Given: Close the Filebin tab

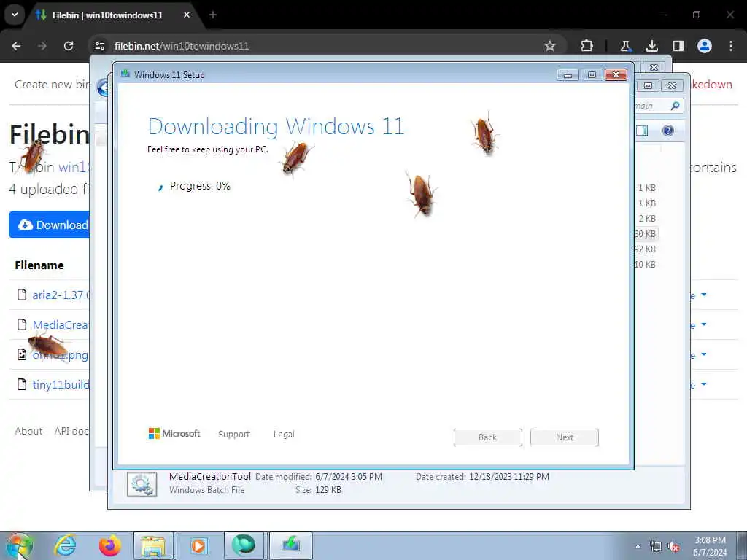Looking at the screenshot, I should (x=187, y=15).
